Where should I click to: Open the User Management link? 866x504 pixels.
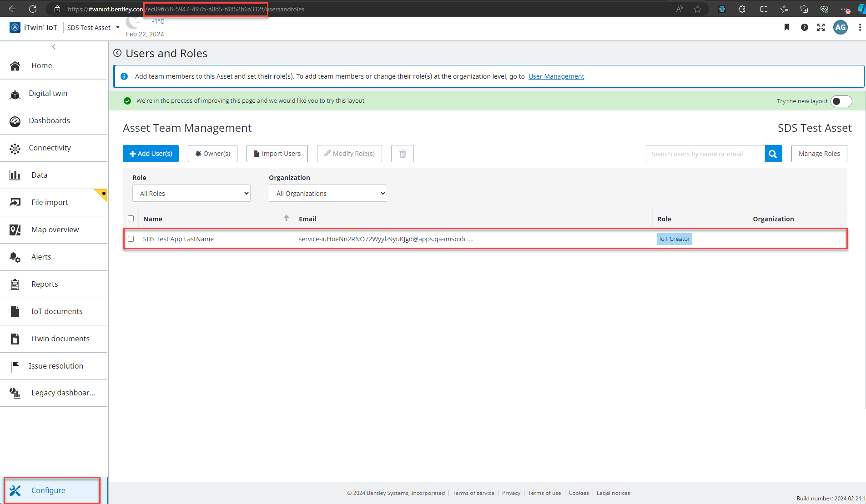(x=556, y=76)
